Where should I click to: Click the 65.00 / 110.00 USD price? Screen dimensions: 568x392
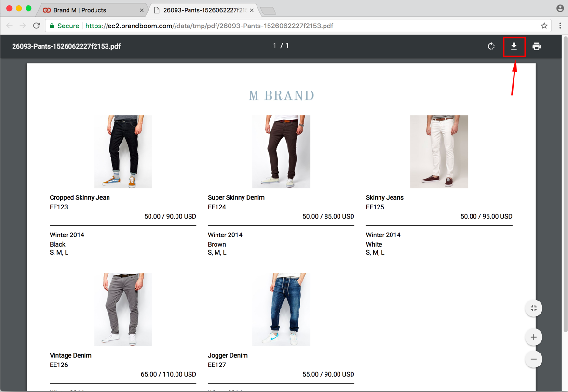click(x=168, y=374)
